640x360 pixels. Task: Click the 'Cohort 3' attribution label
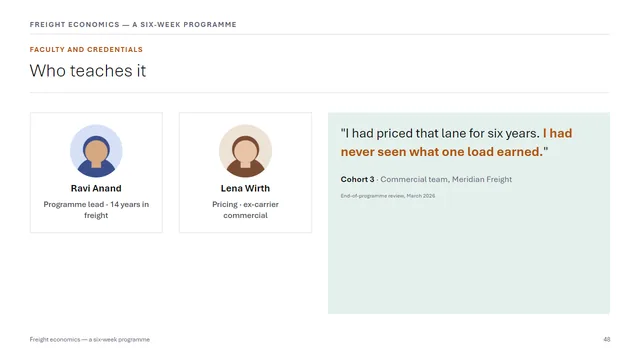(x=357, y=179)
